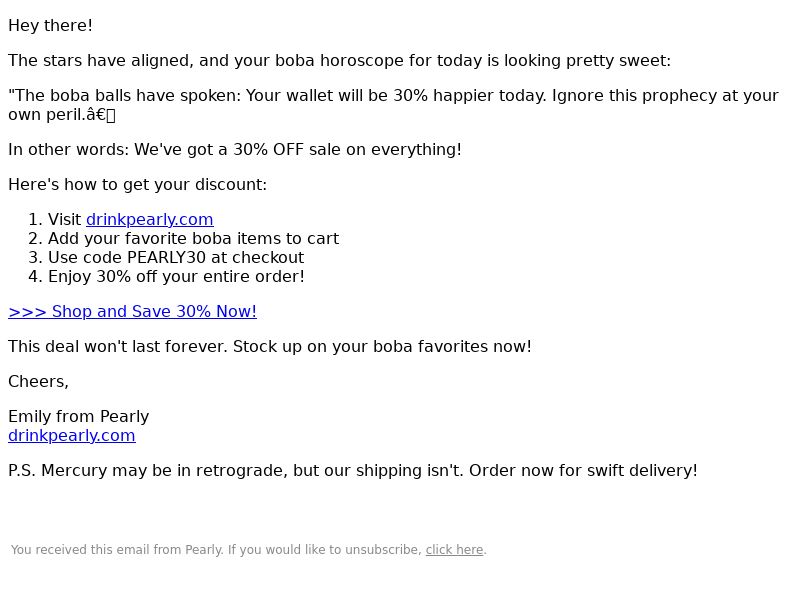Click the word 'Visit' in step one

coord(64,219)
